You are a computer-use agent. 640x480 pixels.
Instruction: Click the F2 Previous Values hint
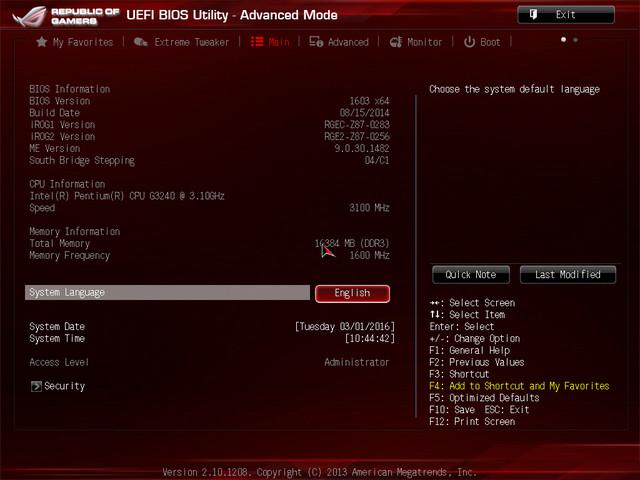click(x=477, y=362)
